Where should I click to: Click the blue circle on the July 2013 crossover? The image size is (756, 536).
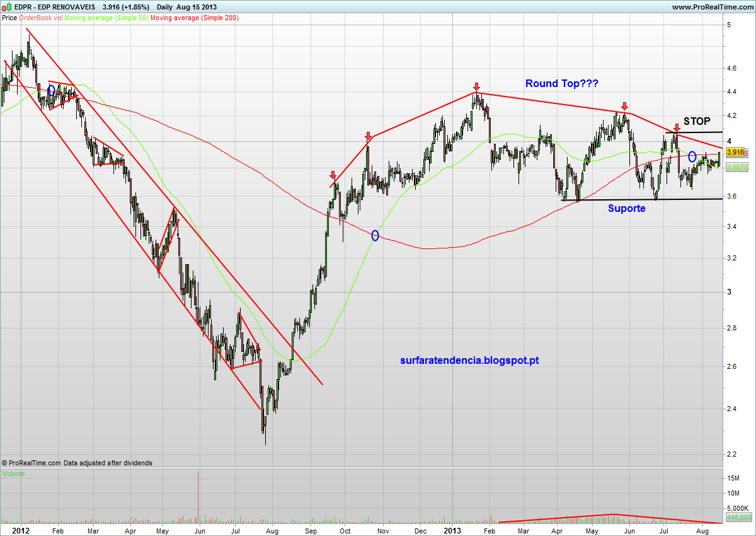point(692,156)
